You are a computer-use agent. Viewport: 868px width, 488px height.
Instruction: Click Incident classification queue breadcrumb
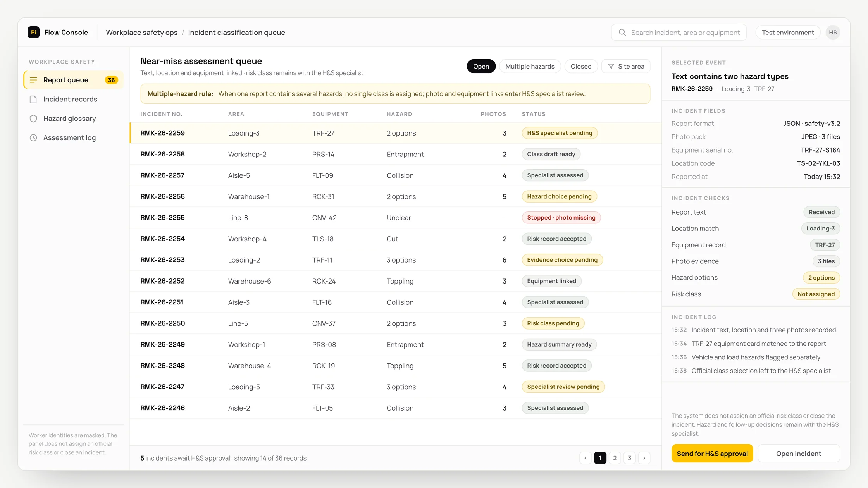pyautogui.click(x=236, y=33)
